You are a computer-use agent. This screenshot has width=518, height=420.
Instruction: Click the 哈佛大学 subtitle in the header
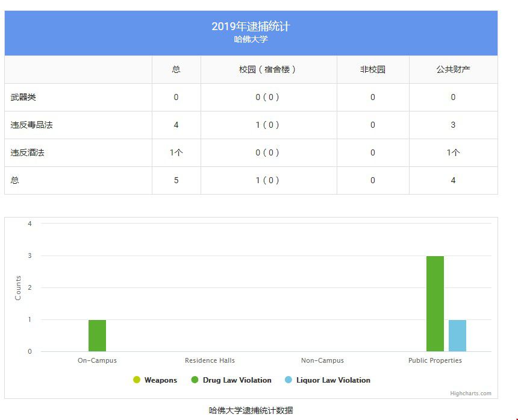click(x=251, y=39)
